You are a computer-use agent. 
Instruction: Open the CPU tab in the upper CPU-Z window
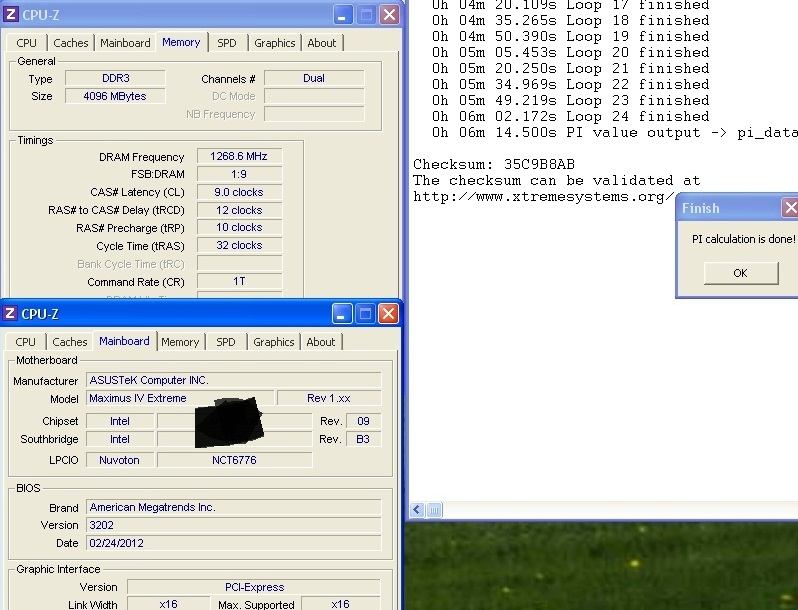coord(26,43)
